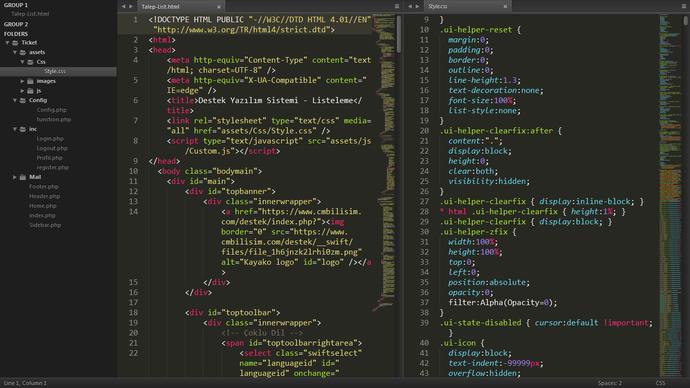Click the HTML pane vertical scrollbar
Viewport: 690px width, 388px height.
point(399,34)
